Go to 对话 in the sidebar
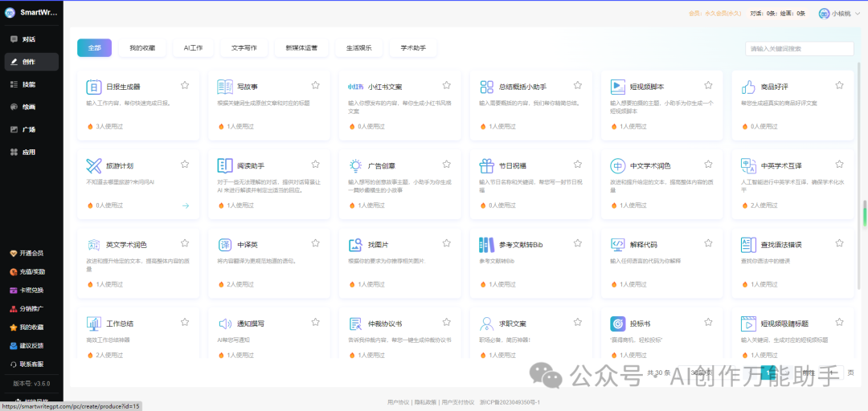 31,39
